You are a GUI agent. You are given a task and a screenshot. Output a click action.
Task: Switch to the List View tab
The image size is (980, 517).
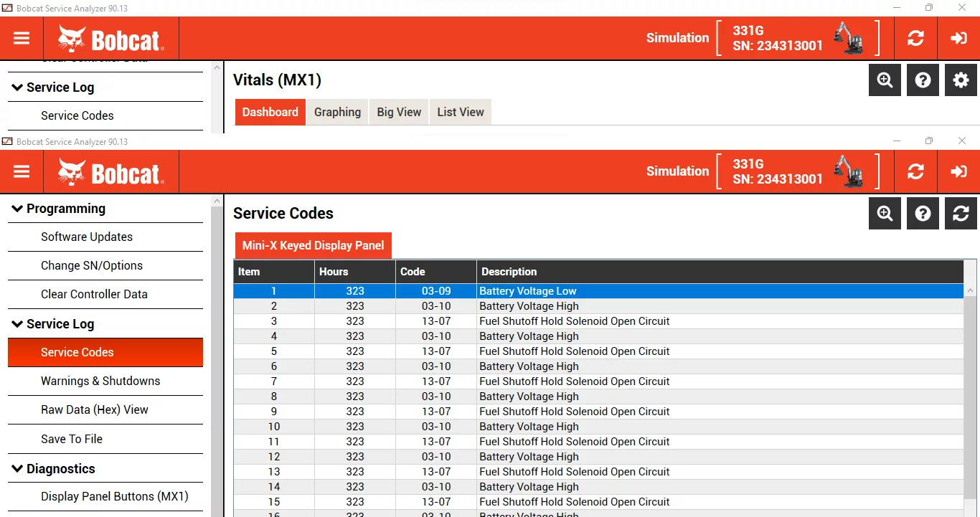click(x=460, y=112)
